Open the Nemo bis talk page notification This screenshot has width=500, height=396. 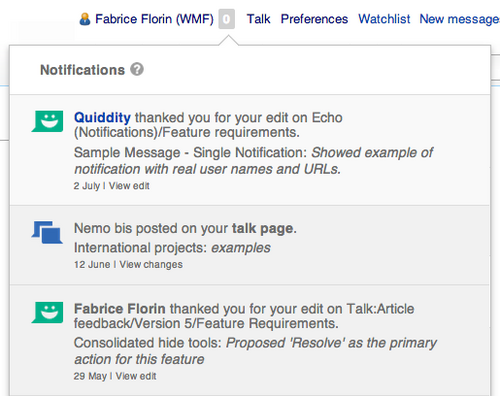click(x=250, y=245)
